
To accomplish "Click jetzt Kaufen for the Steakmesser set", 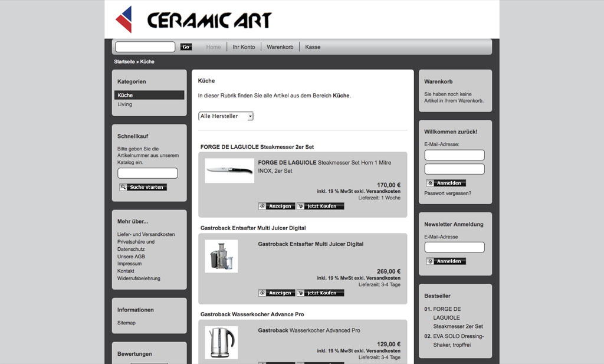I will pyautogui.click(x=320, y=206).
